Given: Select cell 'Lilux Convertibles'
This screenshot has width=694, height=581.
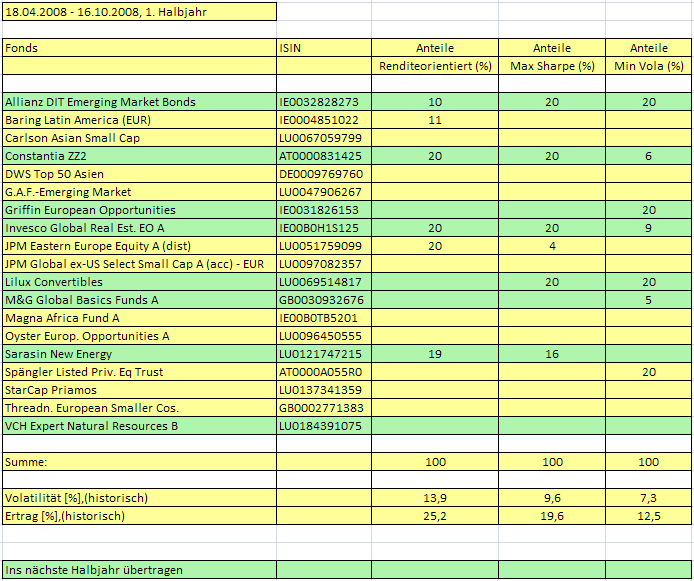Looking at the screenshot, I should (x=139, y=282).
